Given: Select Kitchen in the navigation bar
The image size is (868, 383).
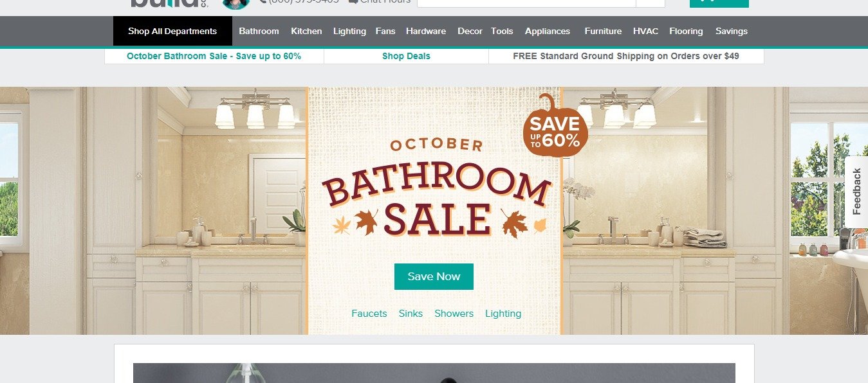Looking at the screenshot, I should click(306, 31).
